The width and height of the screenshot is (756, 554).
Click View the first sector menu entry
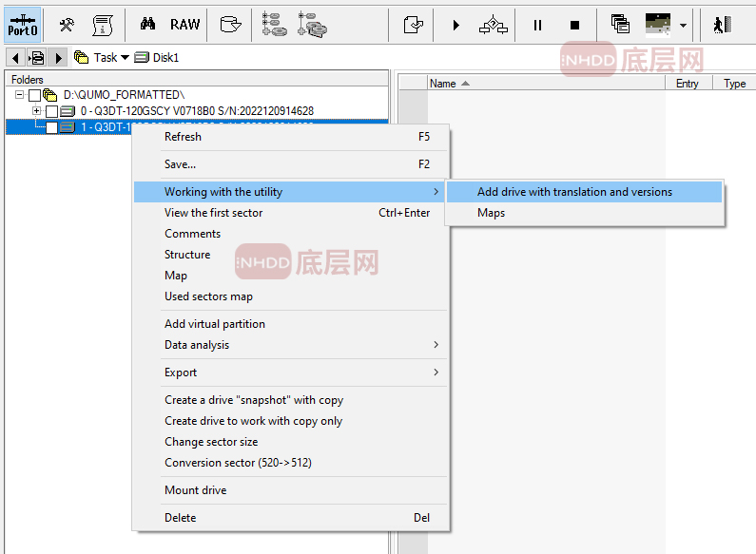click(x=213, y=213)
